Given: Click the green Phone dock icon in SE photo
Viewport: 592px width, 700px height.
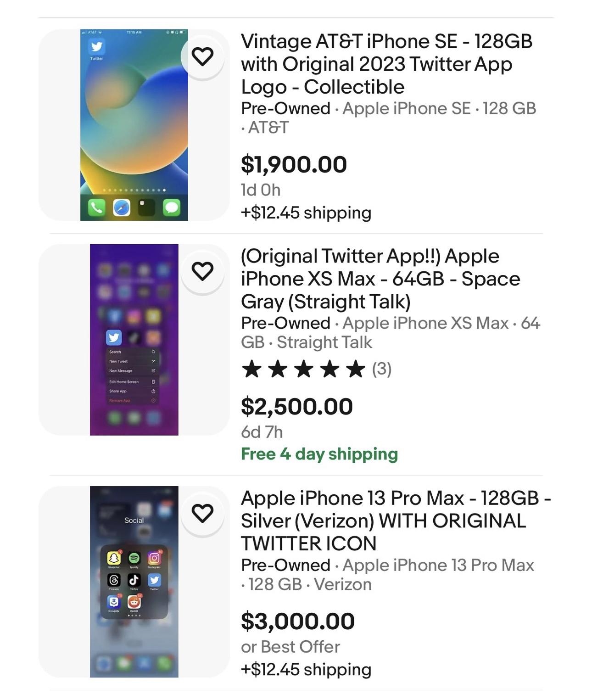Looking at the screenshot, I should click(x=96, y=208).
